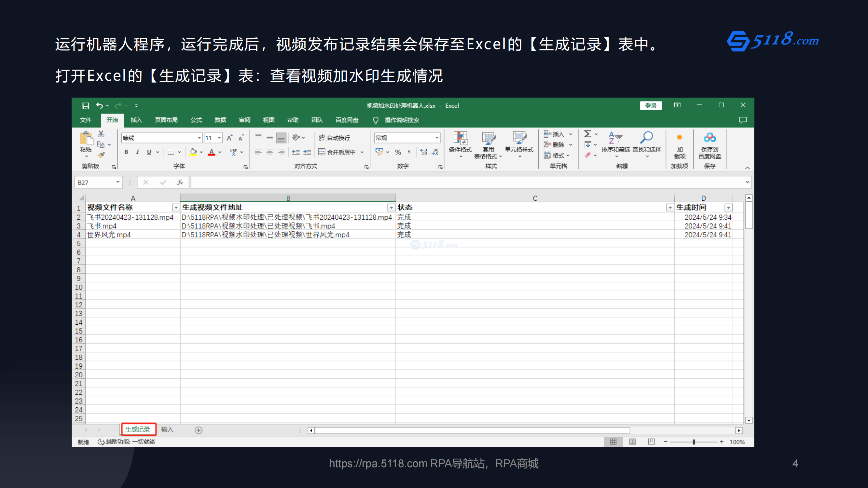Open filter dropdown for 状态 column

[x=670, y=208]
